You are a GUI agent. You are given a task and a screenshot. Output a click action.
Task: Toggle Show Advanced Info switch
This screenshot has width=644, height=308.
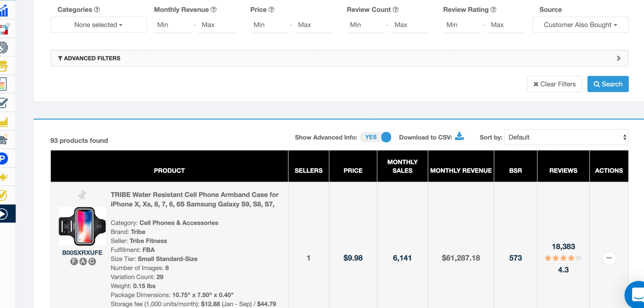point(375,137)
